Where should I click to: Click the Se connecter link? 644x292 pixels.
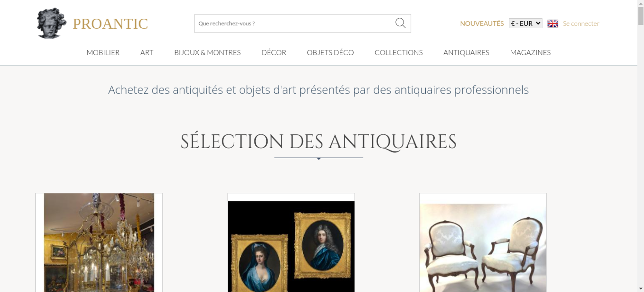pos(581,23)
